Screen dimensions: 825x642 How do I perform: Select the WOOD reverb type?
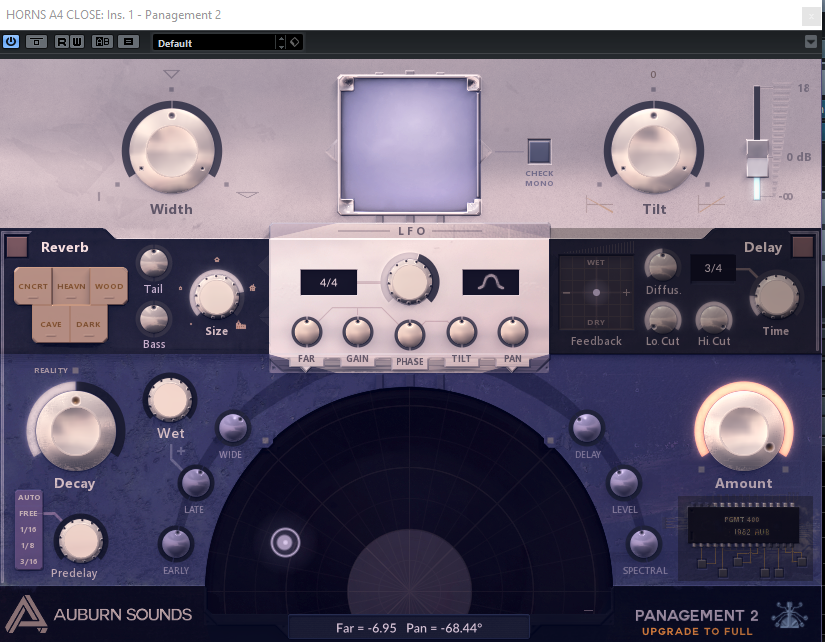click(109, 286)
